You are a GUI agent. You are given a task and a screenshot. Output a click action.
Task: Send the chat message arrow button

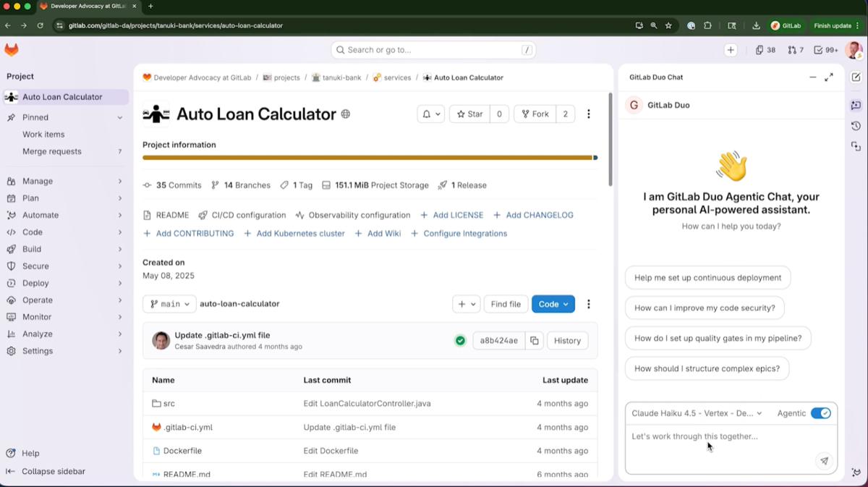824,460
